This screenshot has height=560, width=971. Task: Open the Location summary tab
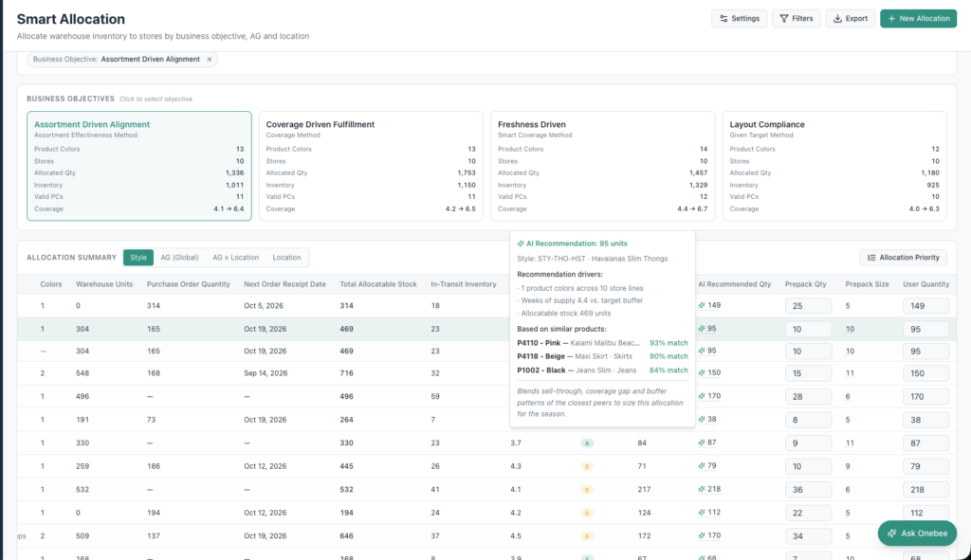pos(286,258)
